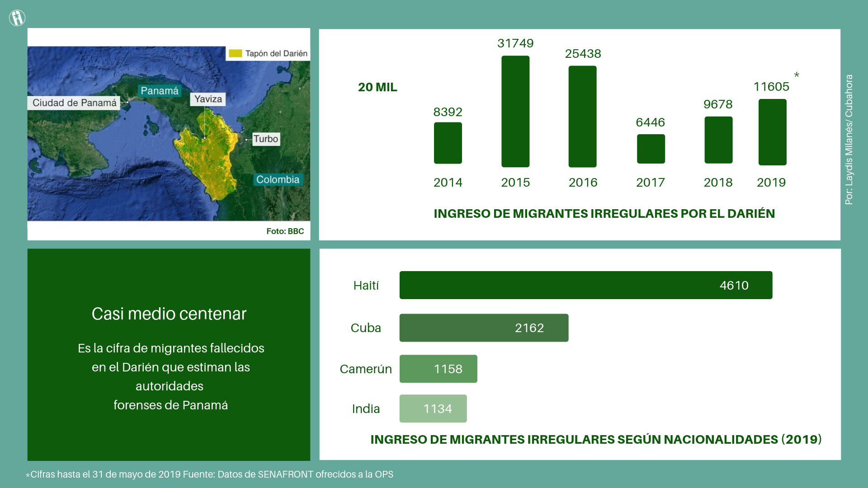Click the Foto: BBC credit text
The width and height of the screenshot is (868, 488).
tap(285, 231)
